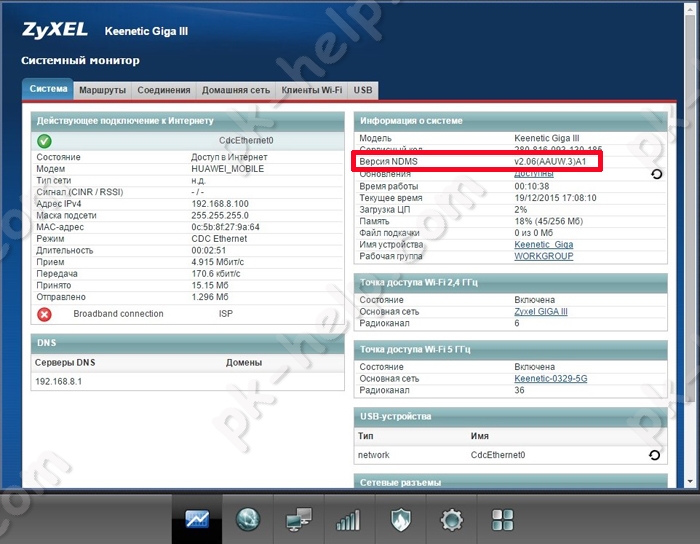Click the refresh icon in the Обновления row
The image size is (700, 544).
[x=655, y=174]
